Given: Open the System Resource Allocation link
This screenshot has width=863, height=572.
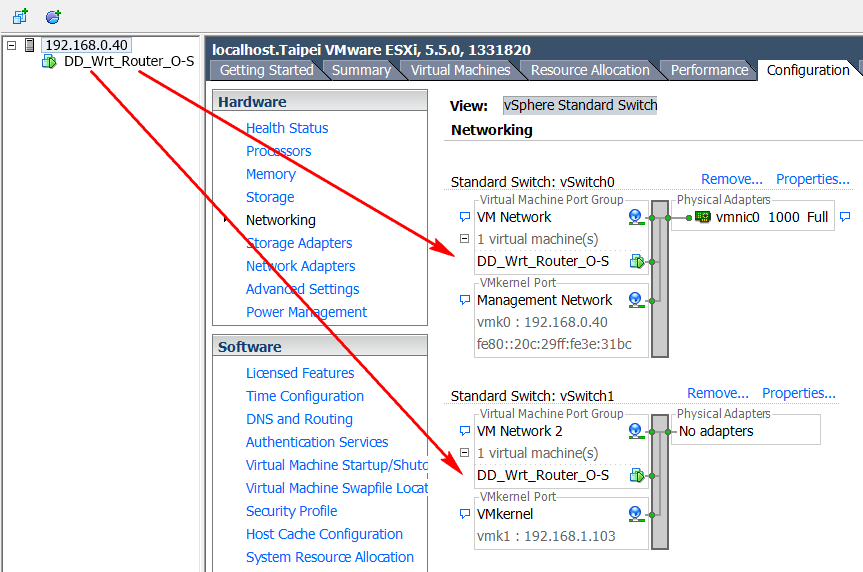Looking at the screenshot, I should pos(330,557).
